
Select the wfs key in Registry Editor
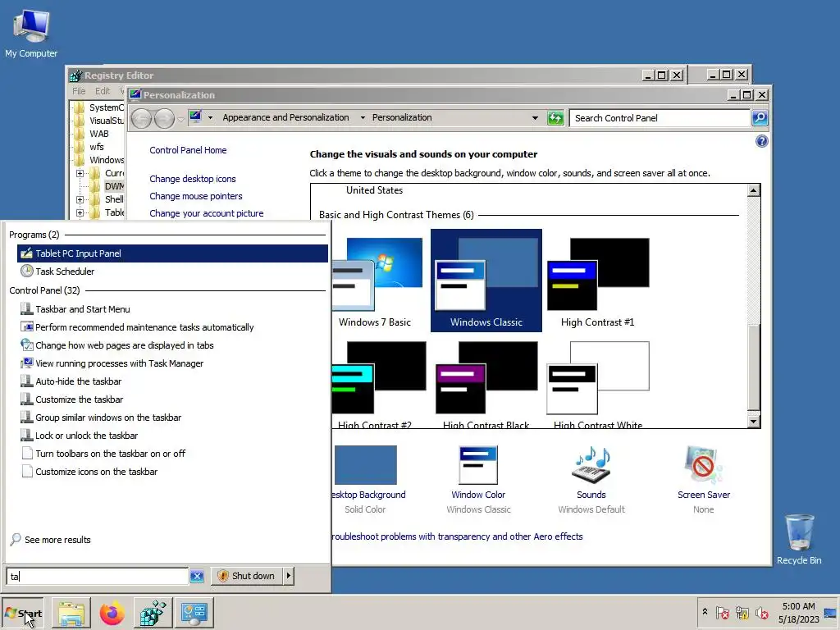[97, 147]
